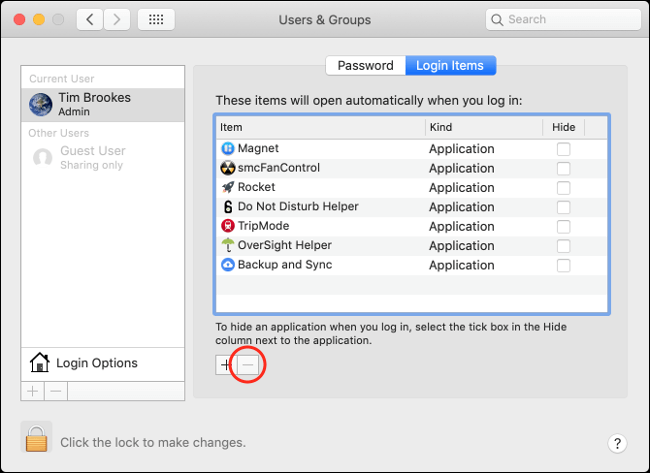Show all preferences grid button
The height and width of the screenshot is (473, 650).
[156, 19]
